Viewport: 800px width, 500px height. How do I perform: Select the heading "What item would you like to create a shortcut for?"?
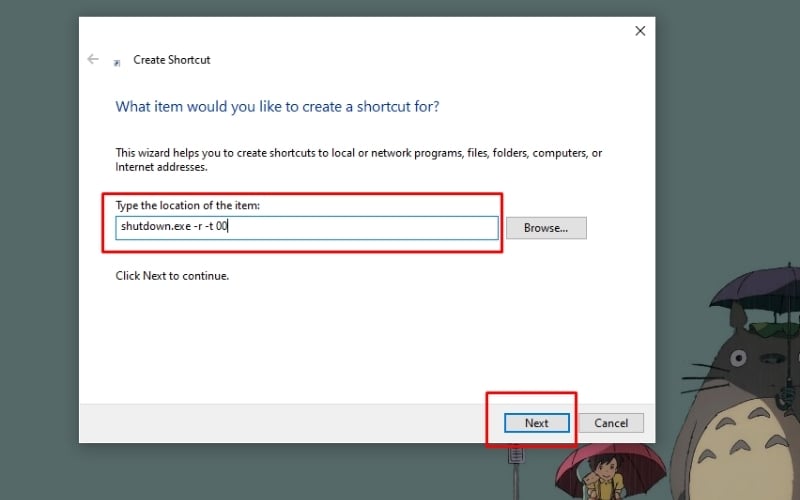point(277,107)
